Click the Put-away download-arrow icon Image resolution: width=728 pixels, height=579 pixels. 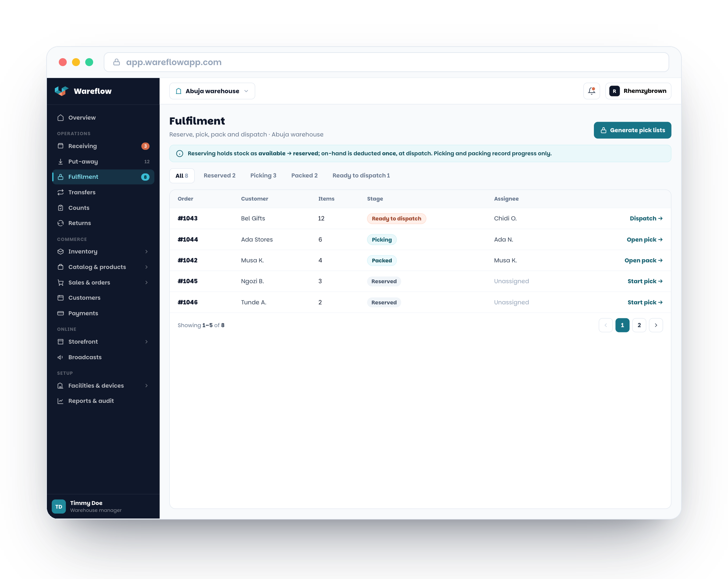point(60,162)
